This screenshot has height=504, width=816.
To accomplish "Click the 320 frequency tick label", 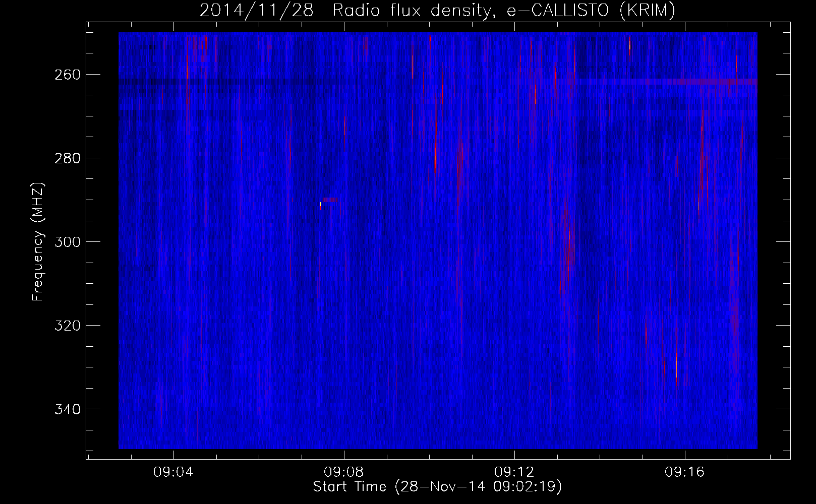I will 67,326.
